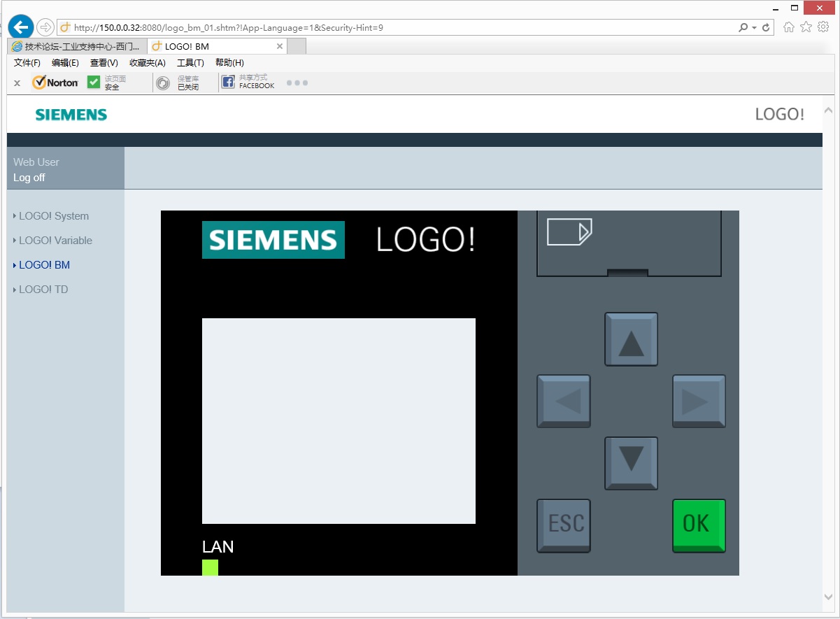Open the 帮助(H) menu
840x619 pixels.
pyautogui.click(x=229, y=63)
